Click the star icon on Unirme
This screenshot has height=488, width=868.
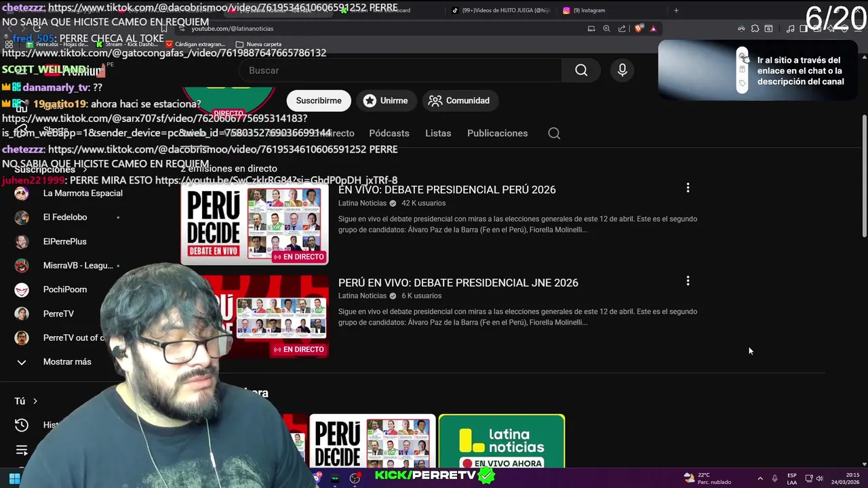tap(370, 100)
